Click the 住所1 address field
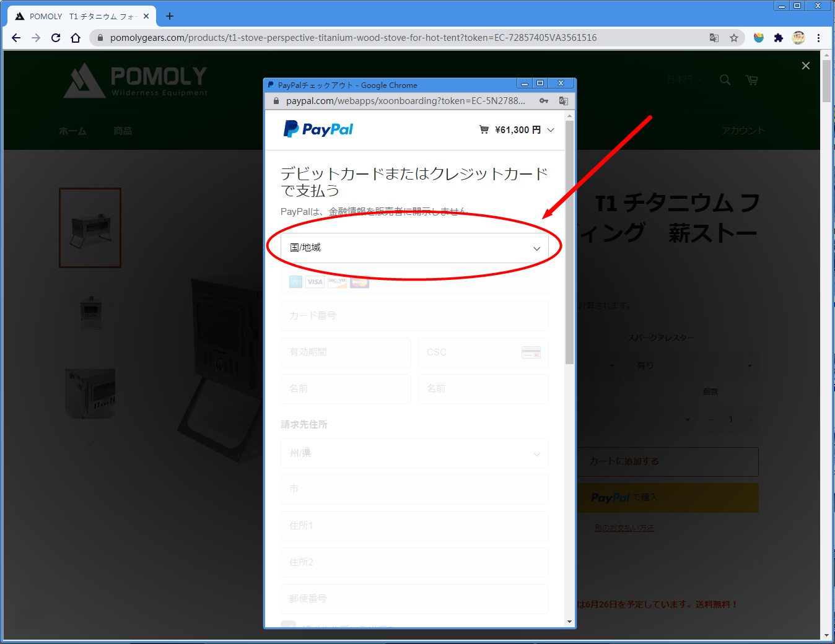 [x=414, y=526]
